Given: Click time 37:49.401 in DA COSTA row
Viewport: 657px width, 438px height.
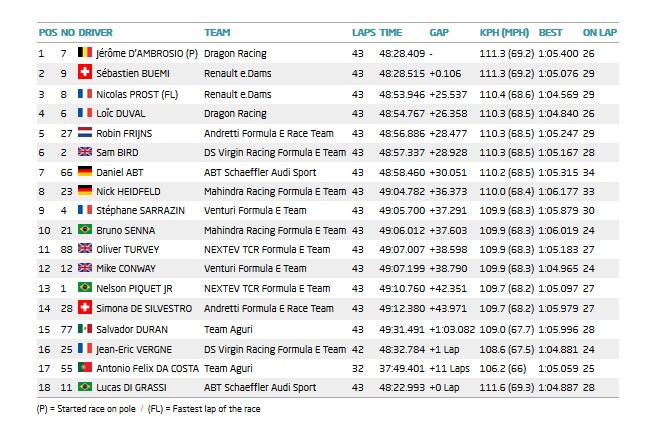Looking at the screenshot, I should pyautogui.click(x=402, y=368).
